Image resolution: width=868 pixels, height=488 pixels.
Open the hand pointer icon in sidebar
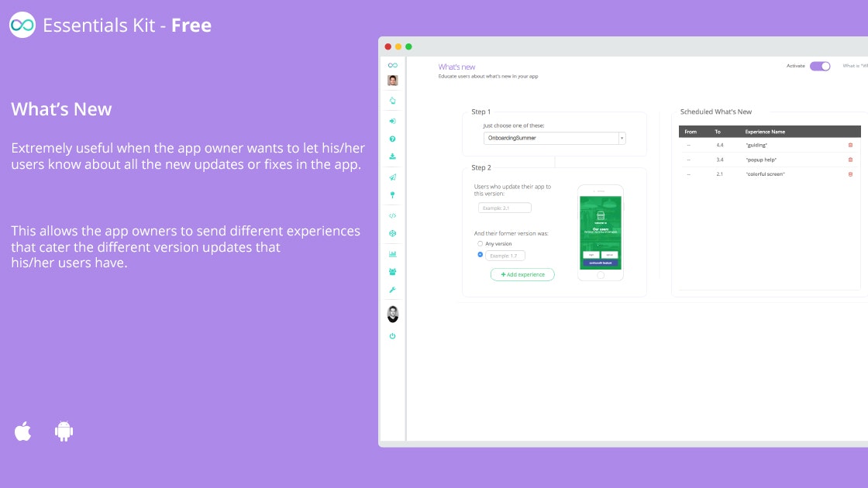[x=392, y=101]
